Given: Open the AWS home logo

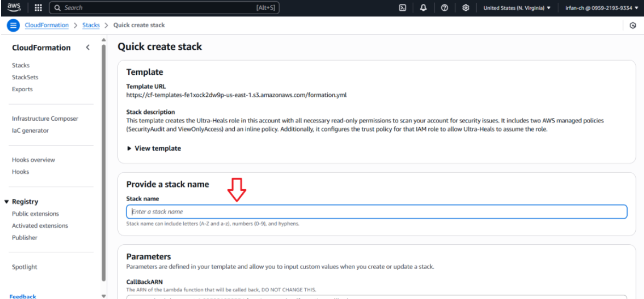Looking at the screenshot, I should point(14,8).
